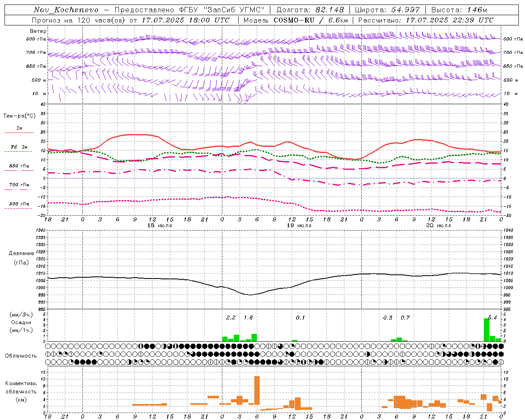
Task: Click the 1.6 precipitation total
Action: (x=248, y=318)
